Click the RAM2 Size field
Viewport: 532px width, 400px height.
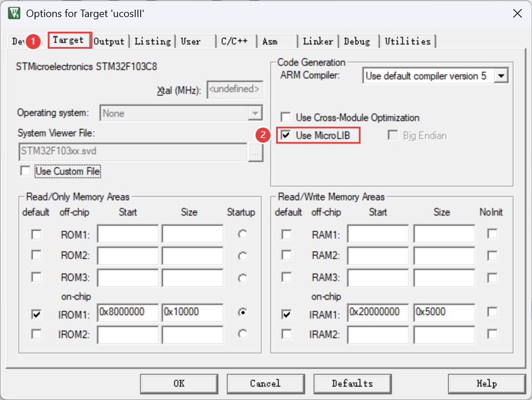444,255
